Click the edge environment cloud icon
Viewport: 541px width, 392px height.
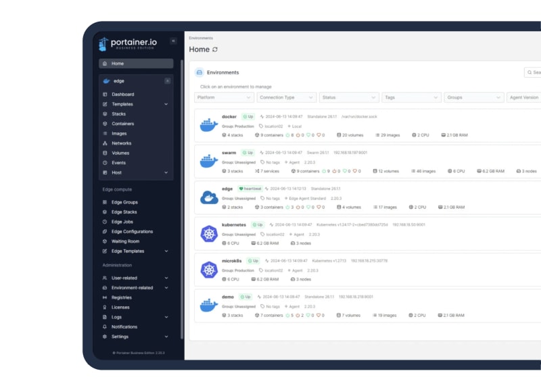click(208, 197)
